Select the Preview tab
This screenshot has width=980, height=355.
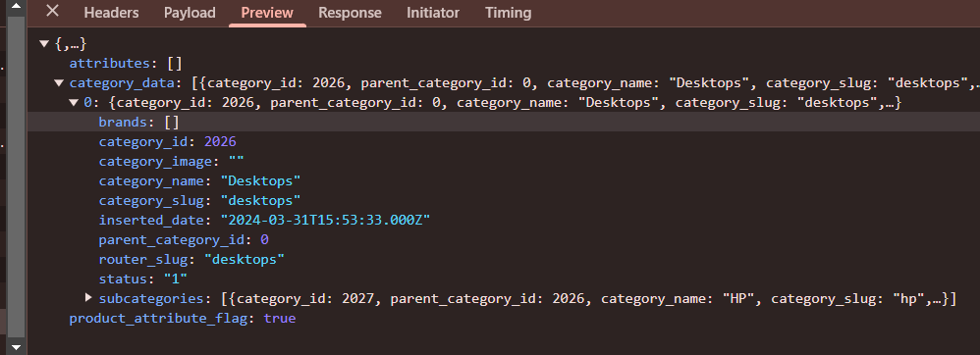click(267, 13)
